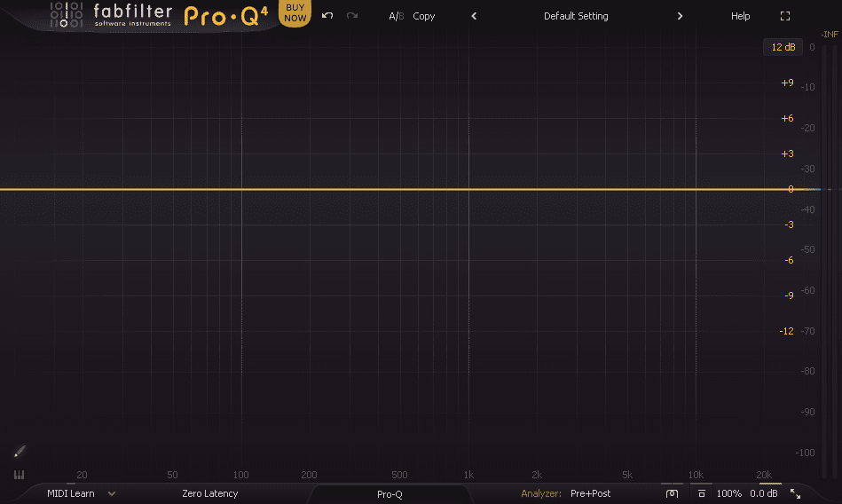Click the redo arrow icon
The width and height of the screenshot is (842, 504).
352,16
